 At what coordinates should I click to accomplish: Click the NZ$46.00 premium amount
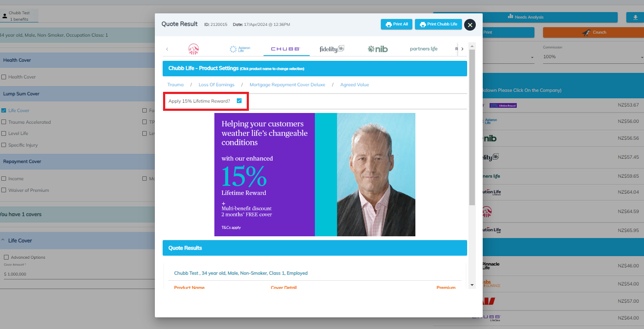(628, 266)
